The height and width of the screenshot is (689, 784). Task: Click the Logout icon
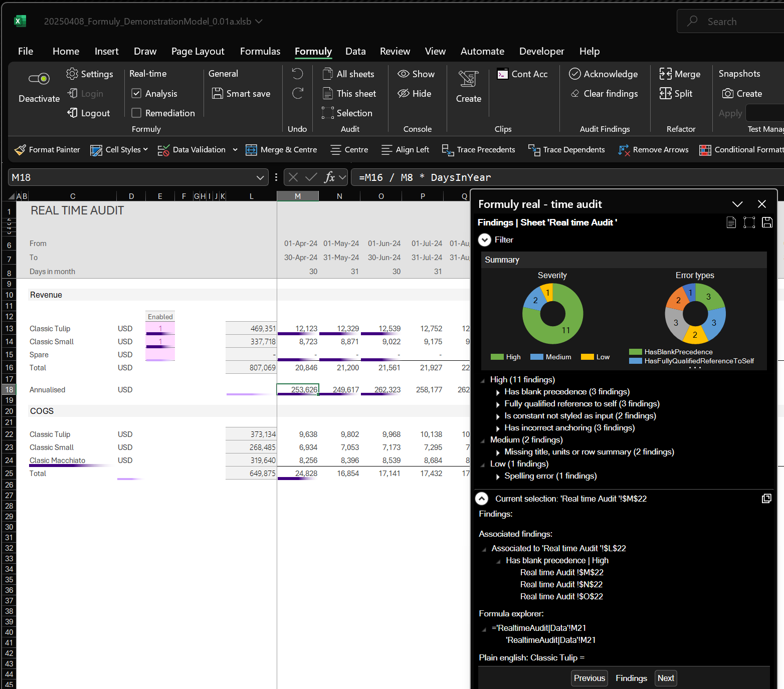[72, 113]
